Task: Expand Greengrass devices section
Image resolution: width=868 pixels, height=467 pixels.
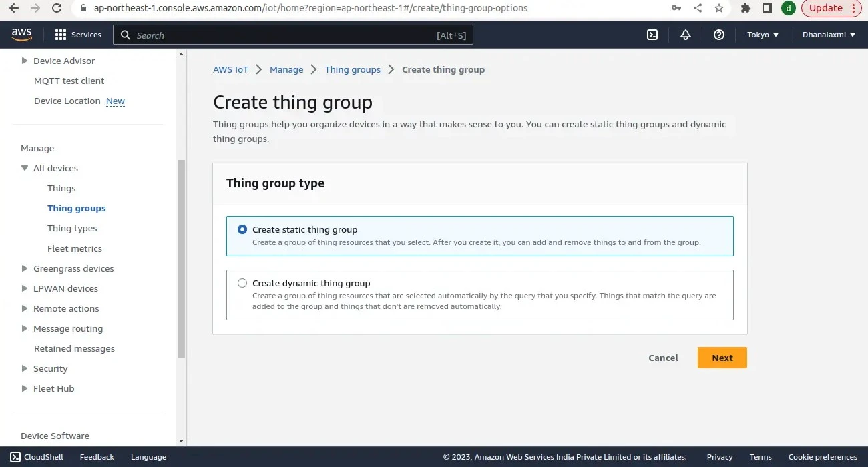Action: point(25,268)
